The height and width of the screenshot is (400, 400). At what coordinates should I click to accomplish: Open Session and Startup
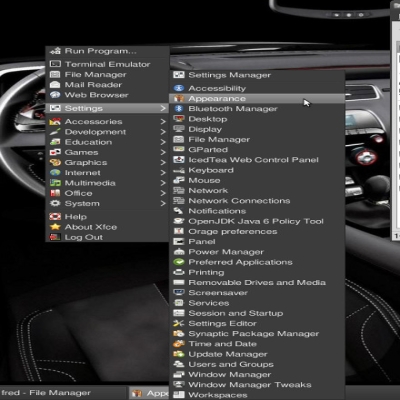[x=257, y=313]
